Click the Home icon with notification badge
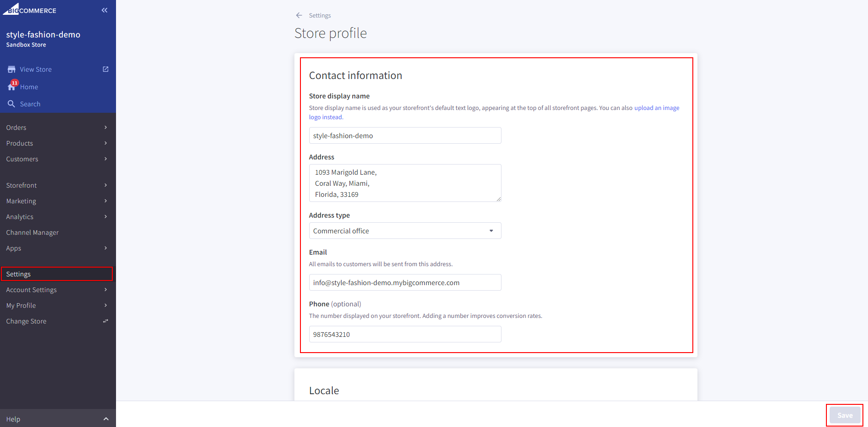This screenshot has width=868, height=427. (12, 86)
